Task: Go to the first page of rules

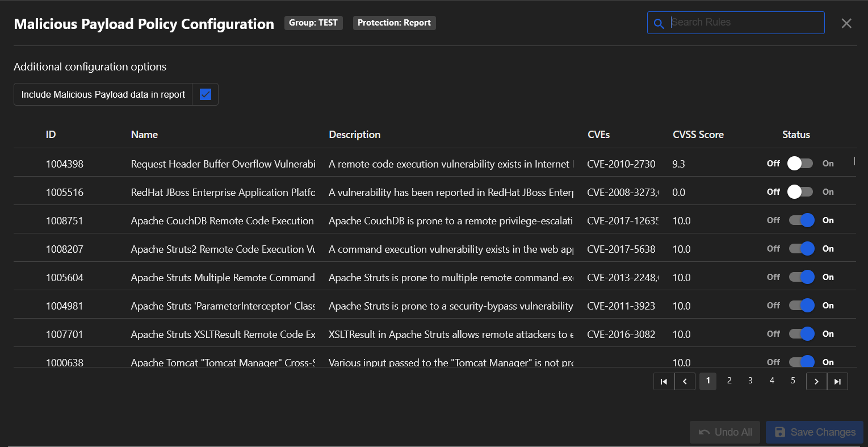Action: [664, 382]
